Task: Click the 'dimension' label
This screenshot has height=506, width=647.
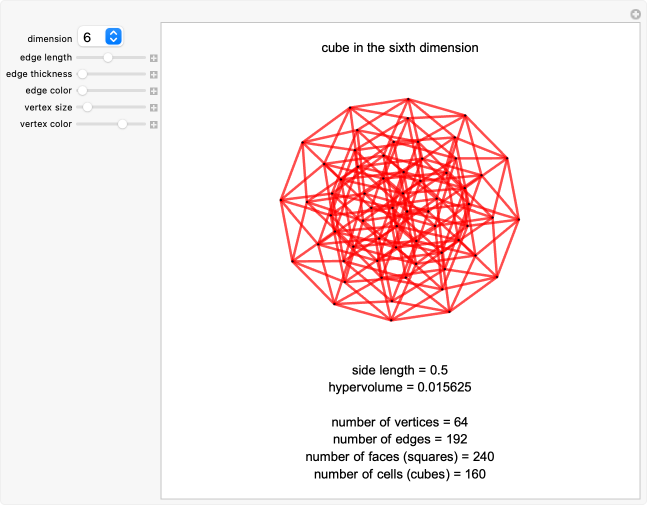Action: [49, 38]
